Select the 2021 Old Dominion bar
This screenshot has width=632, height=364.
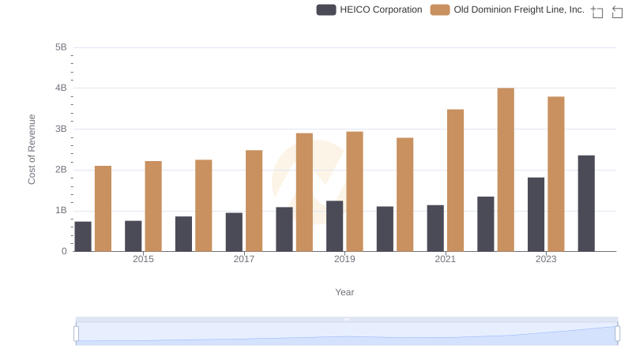click(x=455, y=180)
